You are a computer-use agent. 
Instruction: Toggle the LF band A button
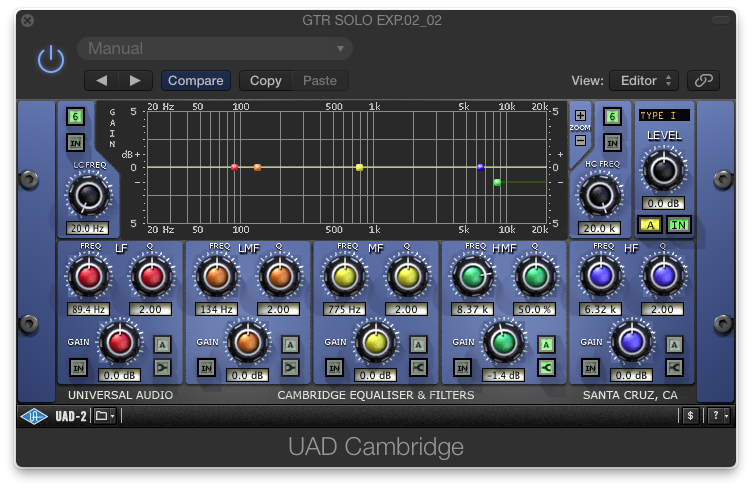click(162, 345)
